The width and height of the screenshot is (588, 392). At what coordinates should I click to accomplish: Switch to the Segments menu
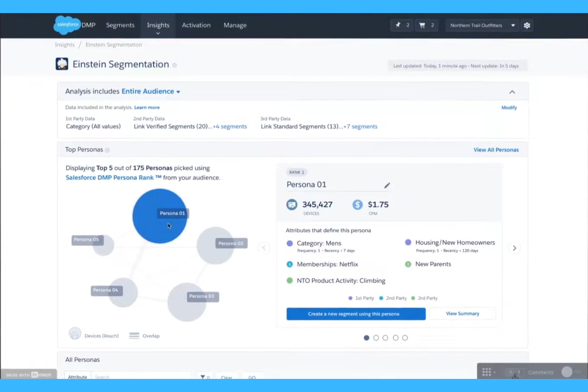coord(120,25)
